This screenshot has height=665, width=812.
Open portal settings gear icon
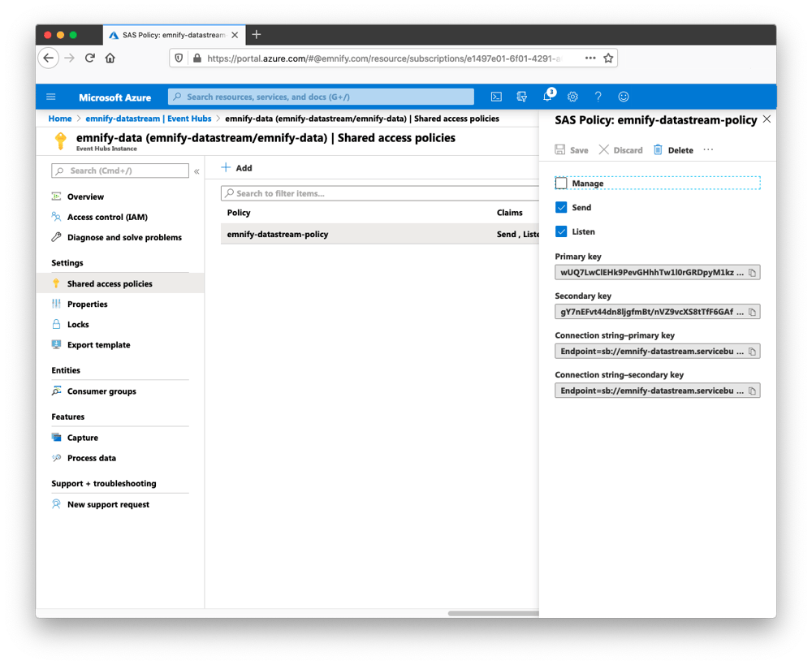pos(572,97)
